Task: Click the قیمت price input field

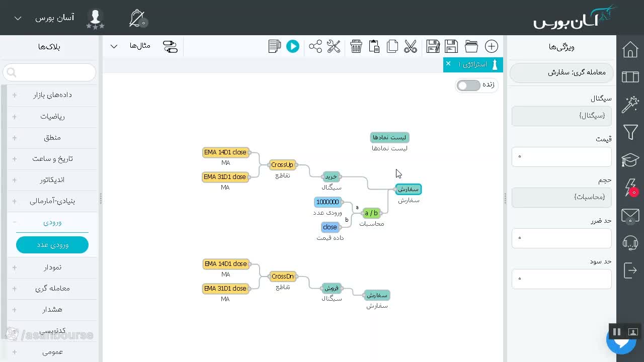Action: point(561,156)
